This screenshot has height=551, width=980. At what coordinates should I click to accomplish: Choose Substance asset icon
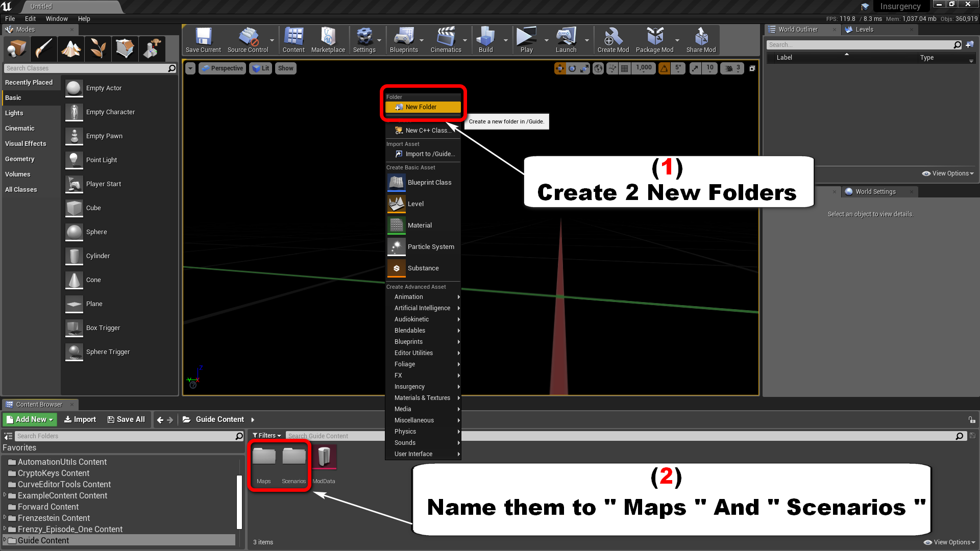397,268
